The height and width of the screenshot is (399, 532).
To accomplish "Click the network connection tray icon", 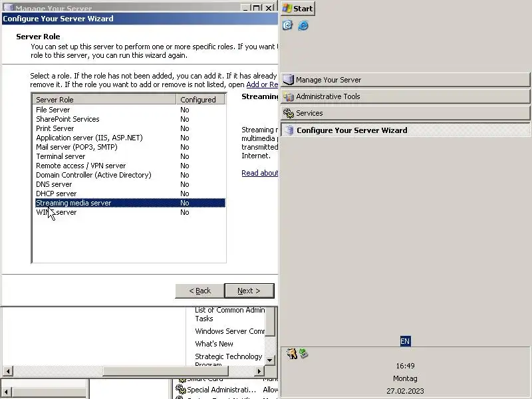I will click(x=304, y=354).
